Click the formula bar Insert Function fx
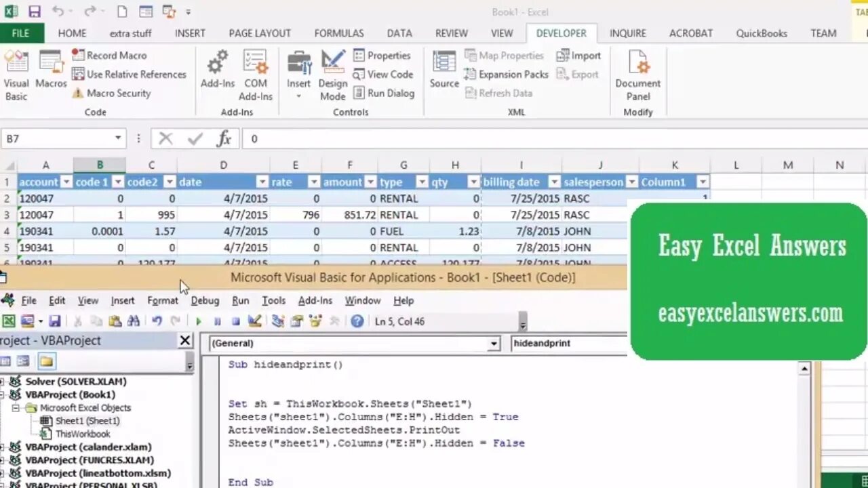This screenshot has width=868, height=488. click(x=224, y=138)
